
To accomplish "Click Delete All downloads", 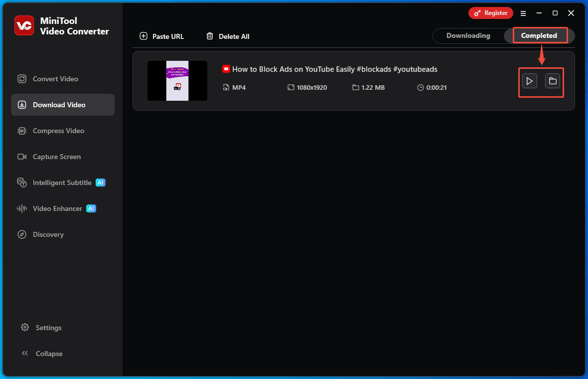I will tap(228, 36).
